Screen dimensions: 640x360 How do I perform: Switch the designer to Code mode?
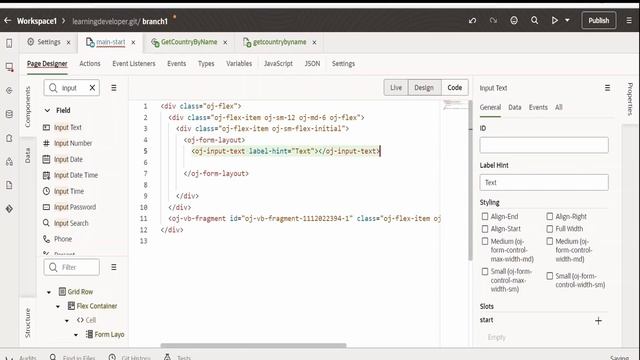tap(455, 87)
